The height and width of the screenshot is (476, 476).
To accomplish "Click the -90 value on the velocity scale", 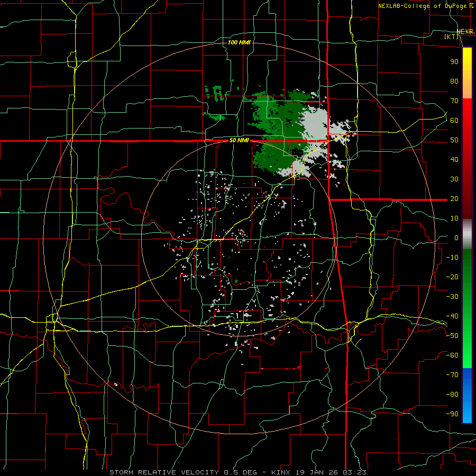I will tap(453, 414).
